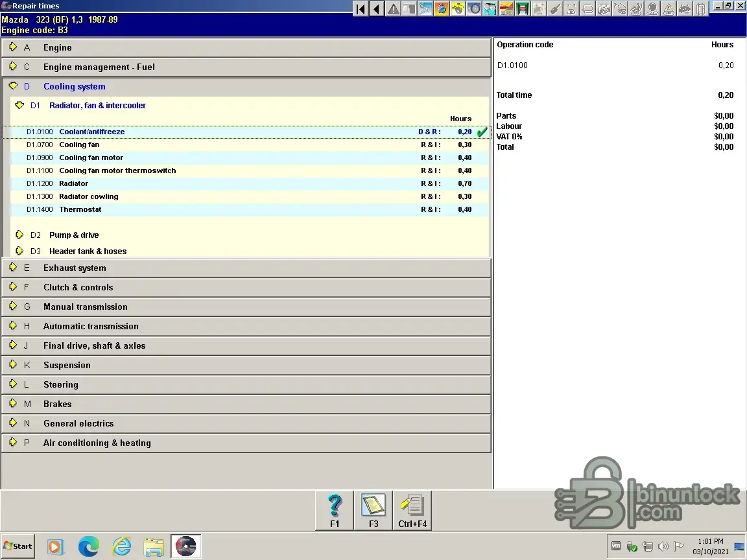
Task: Click the blue round gauge toolbar icon
Action: pyautogui.click(x=474, y=8)
